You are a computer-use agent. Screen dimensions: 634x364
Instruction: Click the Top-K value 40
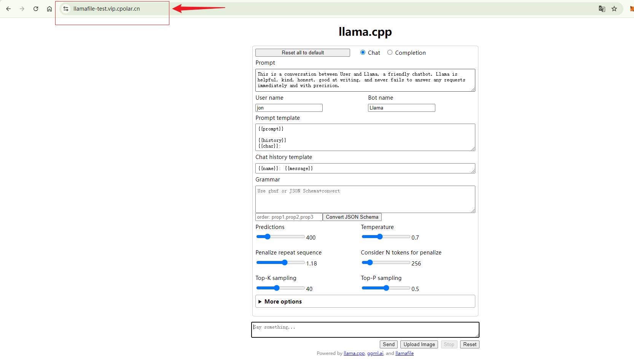(309, 289)
